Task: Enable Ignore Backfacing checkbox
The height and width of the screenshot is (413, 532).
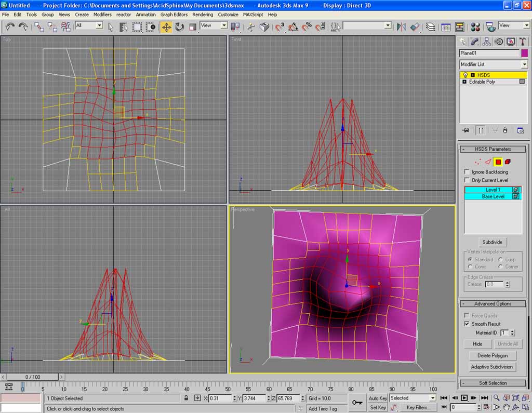Action: click(467, 172)
